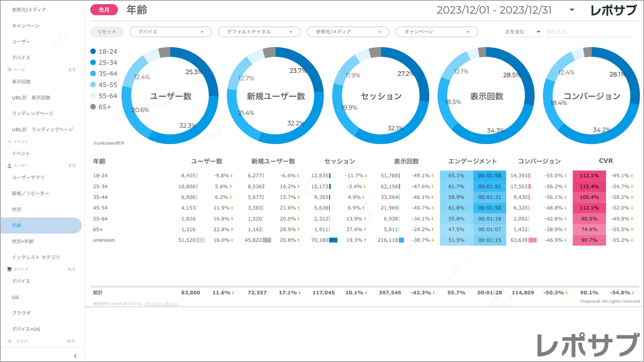
Task: Toggle the 45-55 legend item
Action: click(104, 85)
